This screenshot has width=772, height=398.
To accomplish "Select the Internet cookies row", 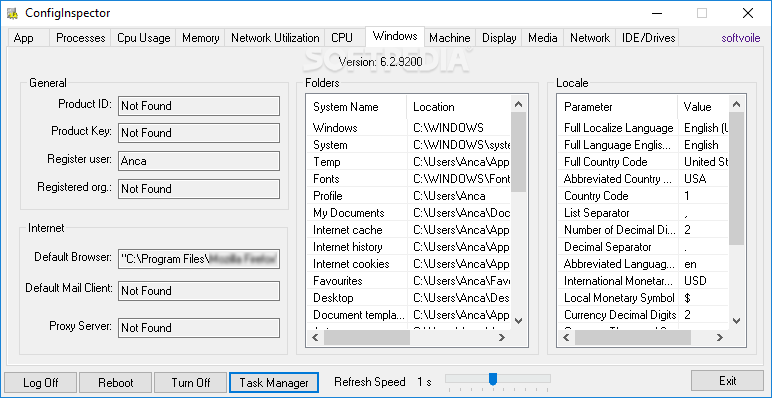I will [409, 264].
